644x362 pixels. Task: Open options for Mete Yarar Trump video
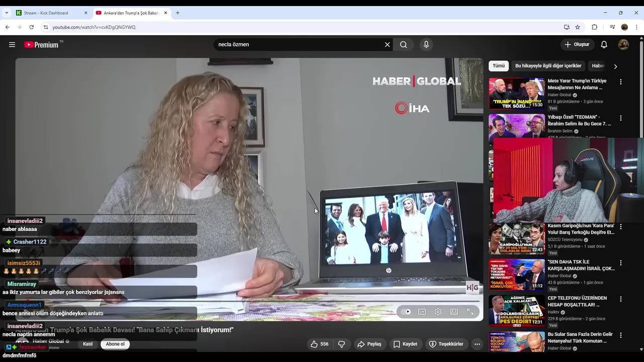coord(621,81)
